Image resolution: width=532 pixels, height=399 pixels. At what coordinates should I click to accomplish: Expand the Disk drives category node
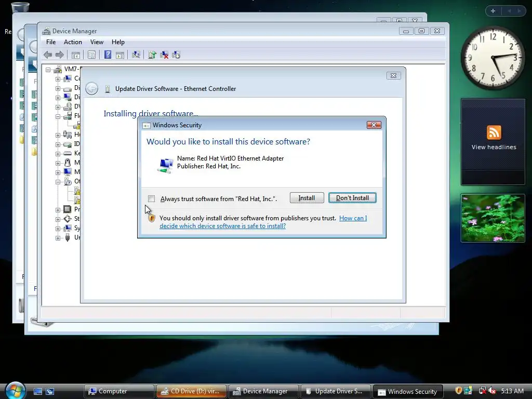tap(58, 88)
